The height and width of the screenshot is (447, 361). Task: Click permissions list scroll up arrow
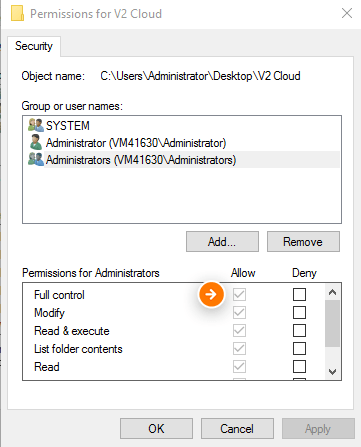[332, 292]
